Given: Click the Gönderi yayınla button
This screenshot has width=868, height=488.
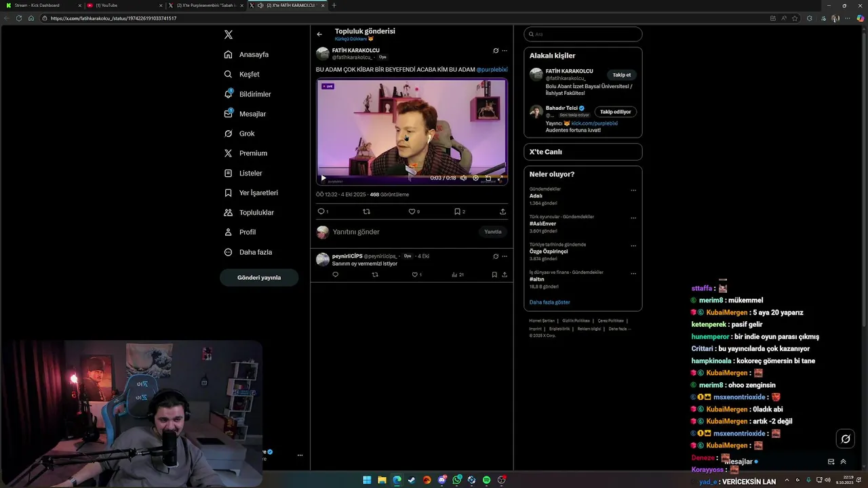Looking at the screenshot, I should click(259, 277).
